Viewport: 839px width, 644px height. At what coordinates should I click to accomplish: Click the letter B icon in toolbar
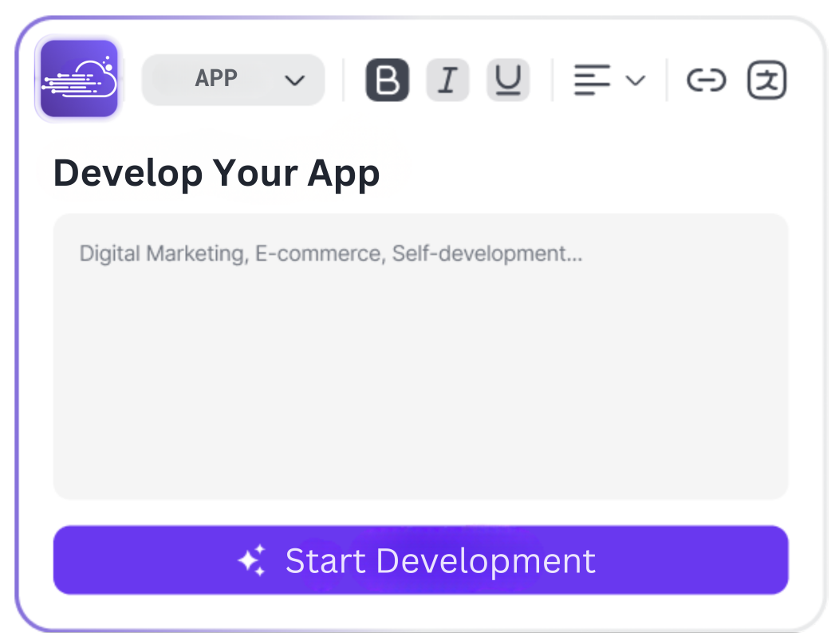point(388,80)
